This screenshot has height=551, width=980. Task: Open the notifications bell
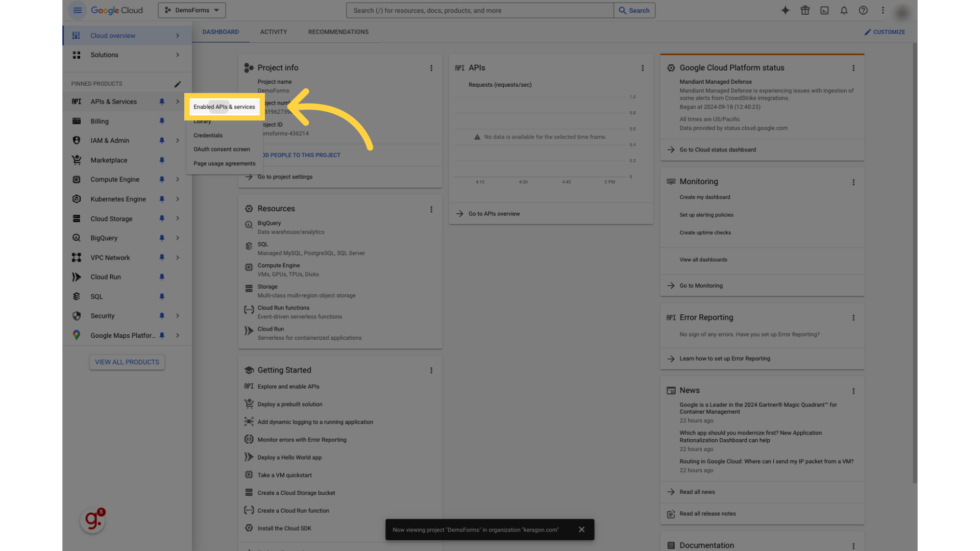844,10
